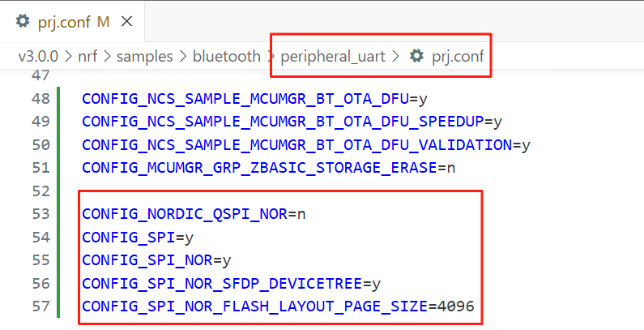644x330 pixels.
Task: Click the chevron after peripheral_uart breadcrumb
Action: click(x=396, y=56)
